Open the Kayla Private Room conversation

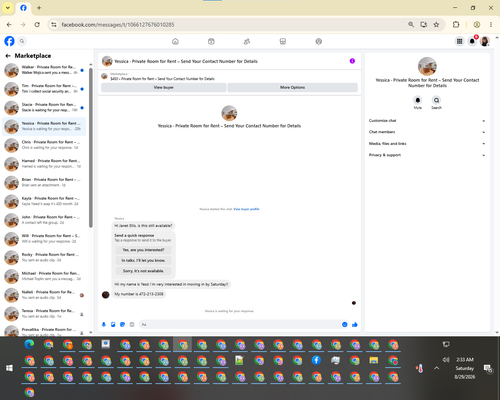pos(44,201)
